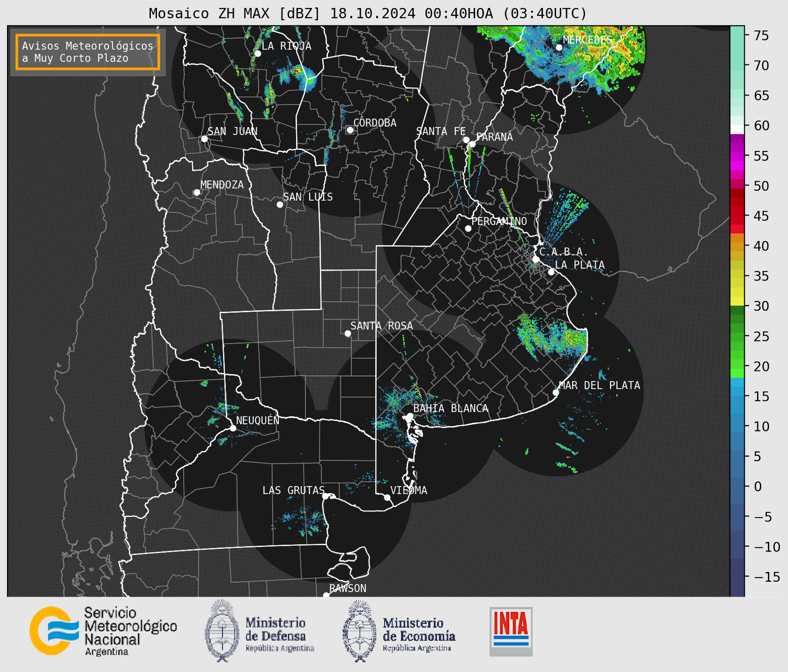The width and height of the screenshot is (788, 672).
Task: Click the SAN JUAN city marker dot
Action: [204, 139]
